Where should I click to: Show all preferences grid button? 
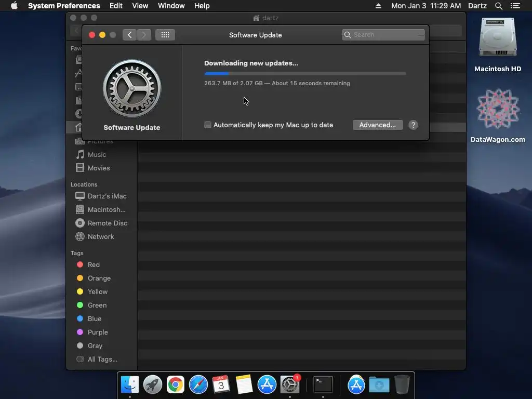[x=165, y=35]
